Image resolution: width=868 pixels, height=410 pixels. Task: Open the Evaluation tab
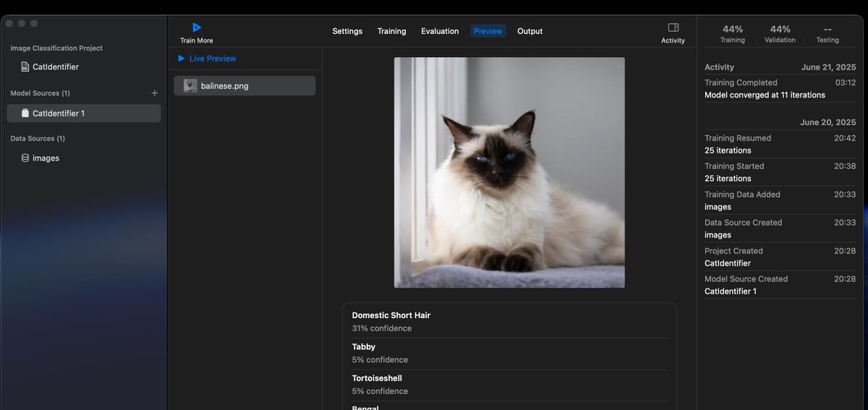(x=440, y=31)
